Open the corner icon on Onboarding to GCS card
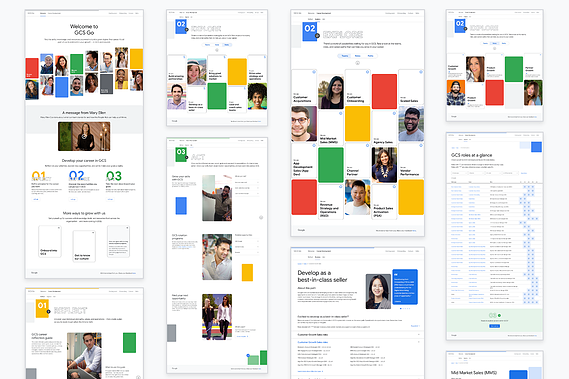 click(x=59, y=228)
